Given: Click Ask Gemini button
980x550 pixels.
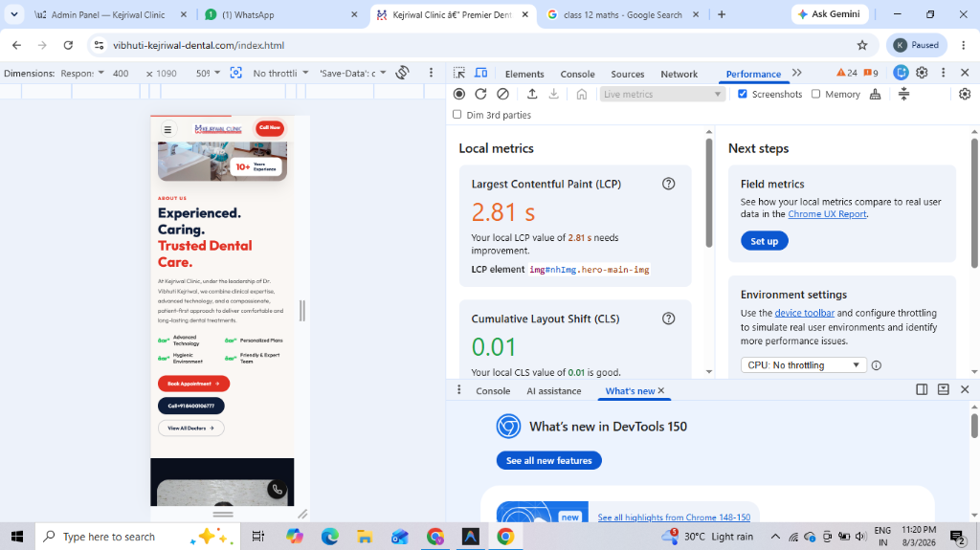Looking at the screenshot, I should 830,13.
